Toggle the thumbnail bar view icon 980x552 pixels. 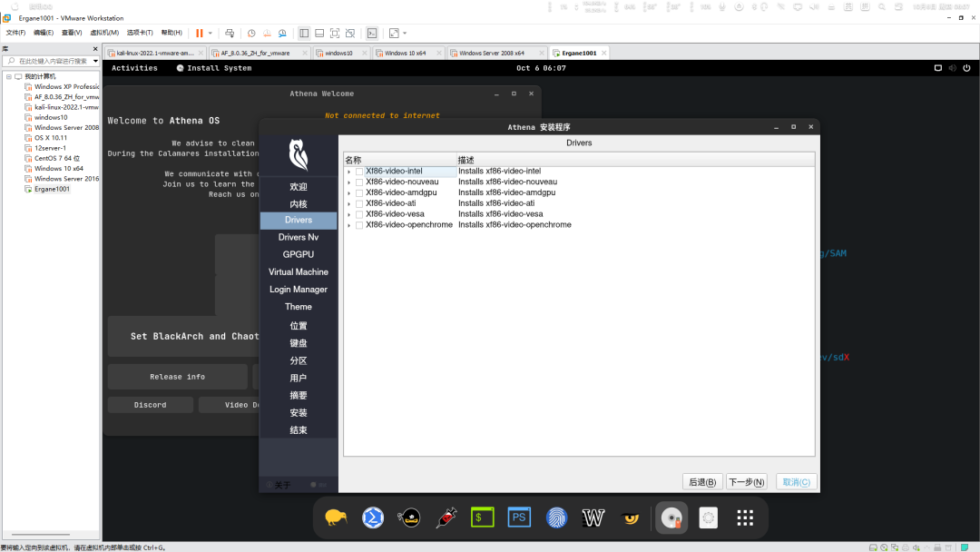[319, 33]
